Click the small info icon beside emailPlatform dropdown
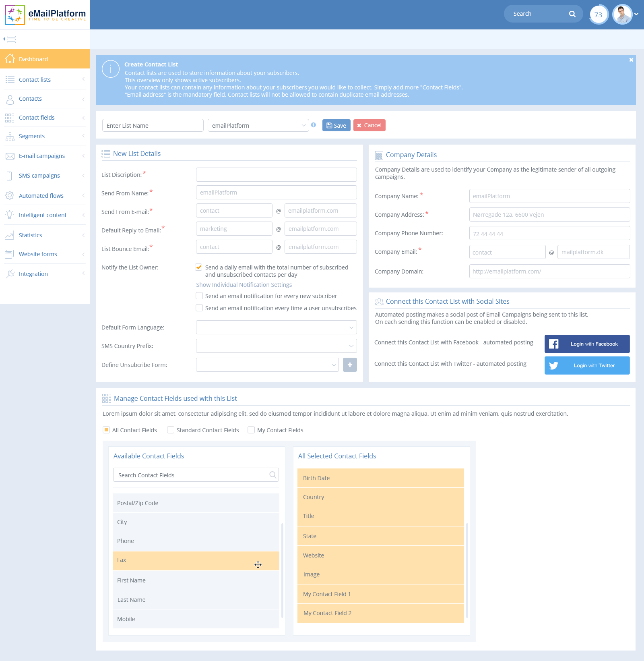Screen dimensions: 644x661 click(314, 125)
